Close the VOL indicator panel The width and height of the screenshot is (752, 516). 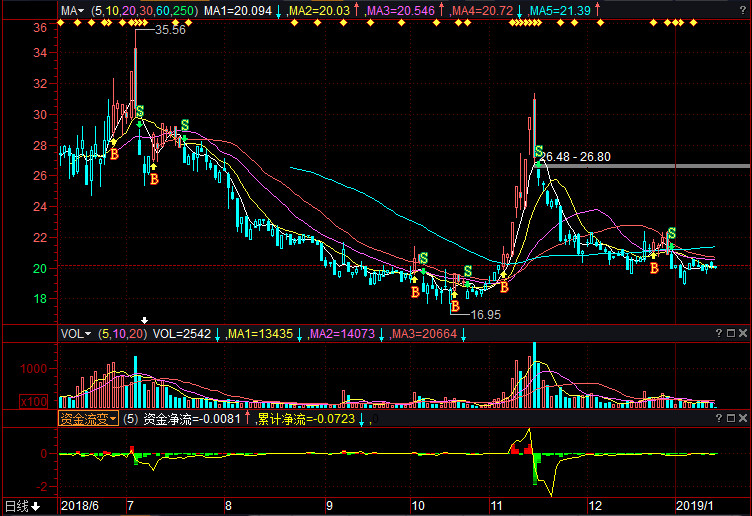click(743, 334)
